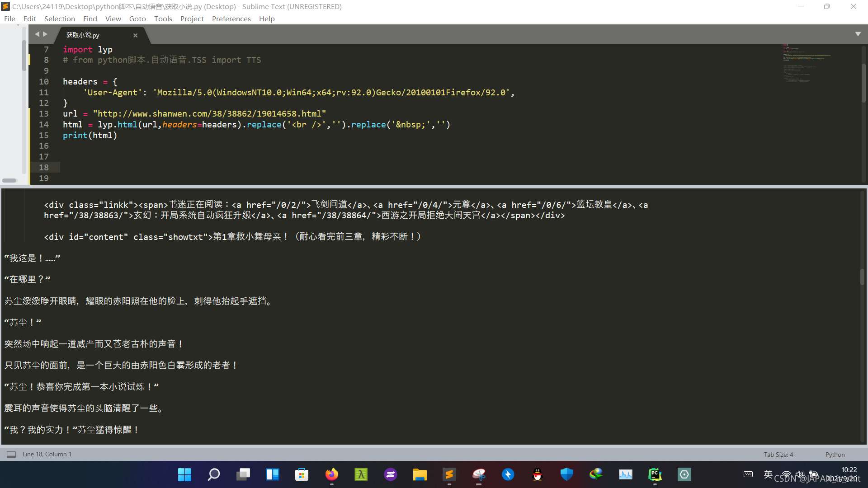Click the sidebar horizontal scrollbar thumb
The width and height of the screenshot is (868, 488).
(x=9, y=180)
